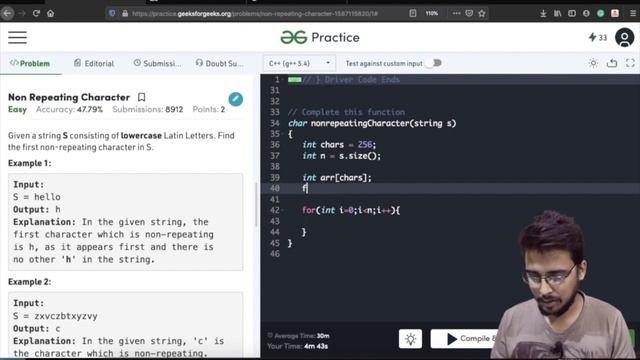Image resolution: width=640 pixels, height=360 pixels.
Task: Click the 'Your Time: 4m 43s' timer
Action: 298,346
